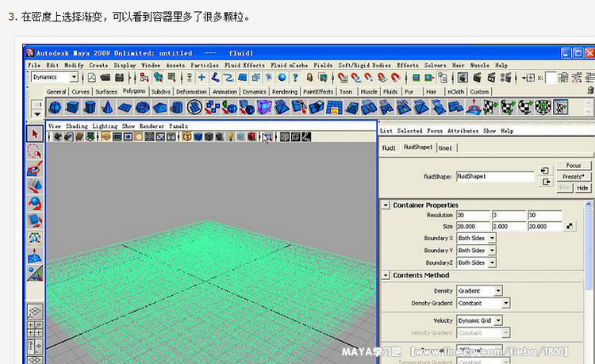Click the first Resolution field showing 30
The width and height of the screenshot is (595, 364).
(473, 215)
